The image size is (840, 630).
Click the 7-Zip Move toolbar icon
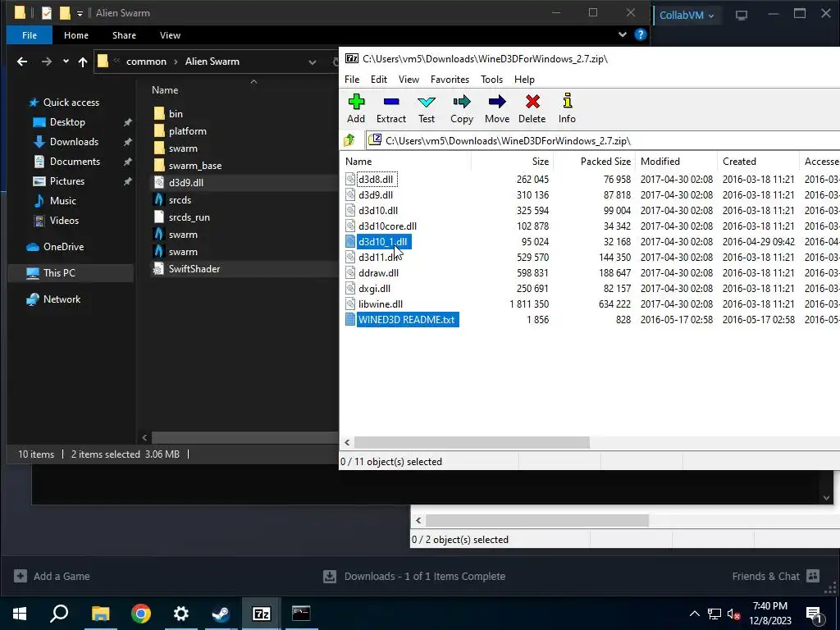tap(497, 102)
